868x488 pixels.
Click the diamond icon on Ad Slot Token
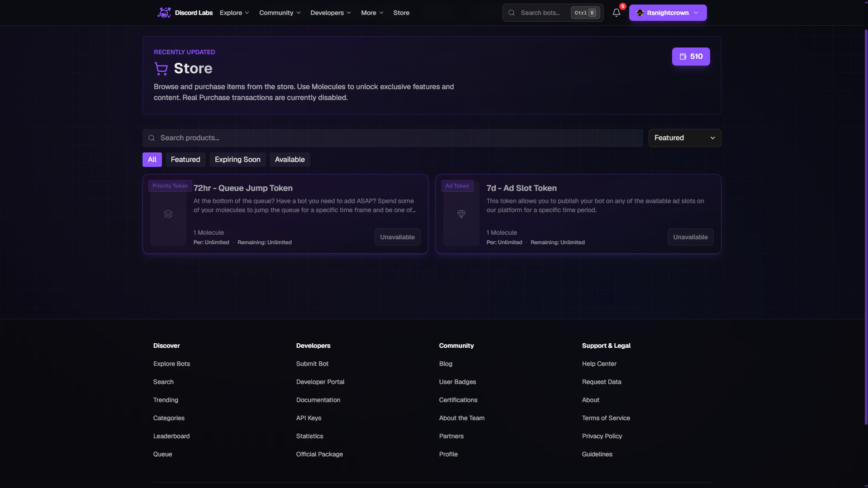(461, 214)
